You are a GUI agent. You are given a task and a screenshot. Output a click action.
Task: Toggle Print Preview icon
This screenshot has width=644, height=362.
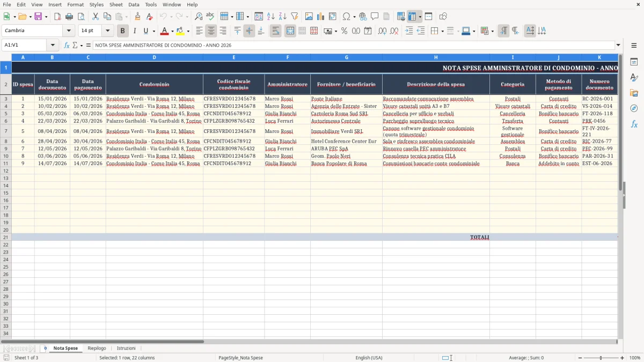coord(80,17)
